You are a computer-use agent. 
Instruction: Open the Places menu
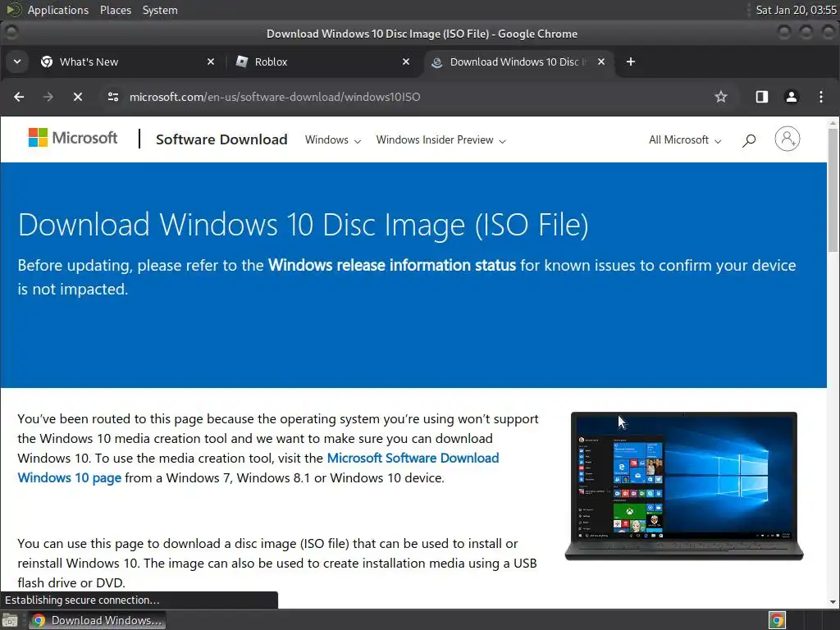point(115,10)
